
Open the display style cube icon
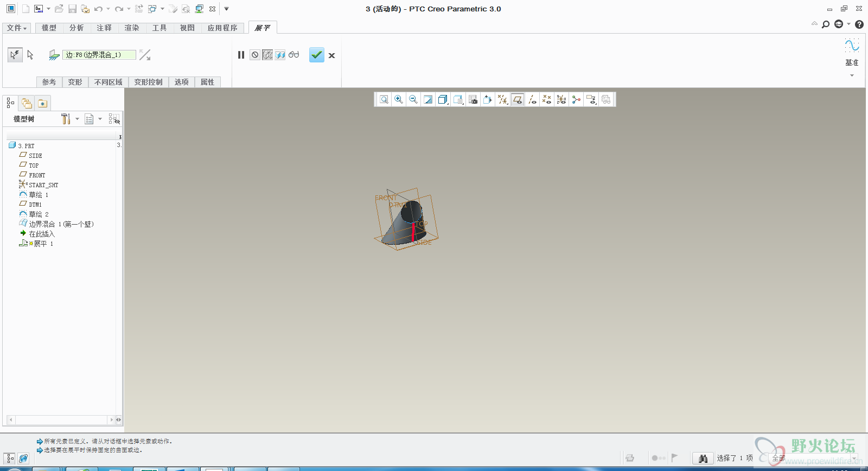pos(443,99)
